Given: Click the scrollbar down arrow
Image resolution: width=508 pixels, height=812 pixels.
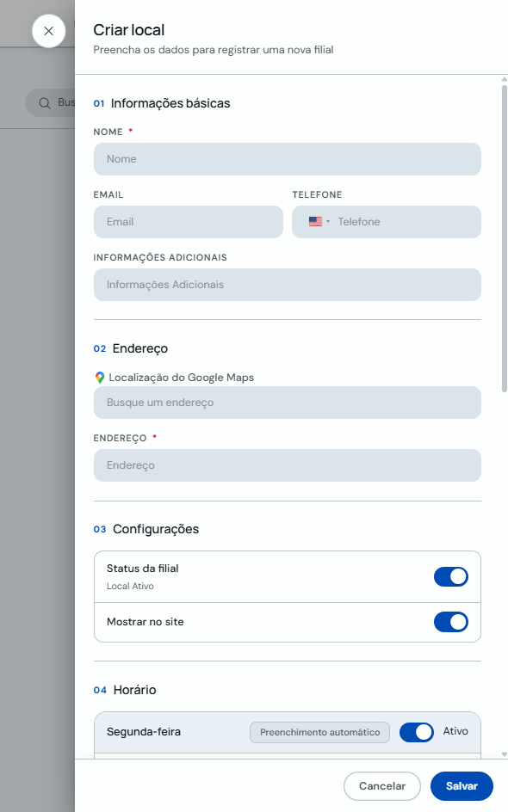Looking at the screenshot, I should [504, 754].
